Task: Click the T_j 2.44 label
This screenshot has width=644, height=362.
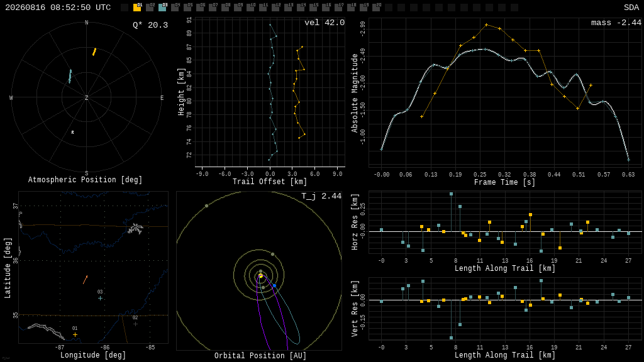Action: [x=321, y=196]
